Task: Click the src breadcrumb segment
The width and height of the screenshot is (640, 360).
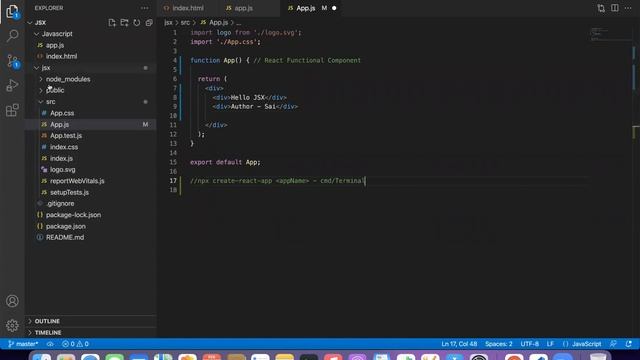Action: (185, 22)
